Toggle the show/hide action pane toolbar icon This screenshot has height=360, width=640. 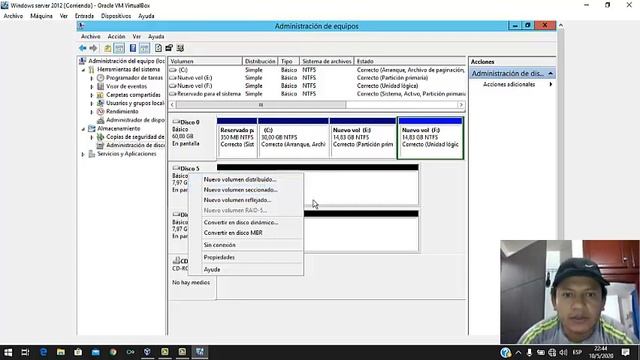[144, 48]
